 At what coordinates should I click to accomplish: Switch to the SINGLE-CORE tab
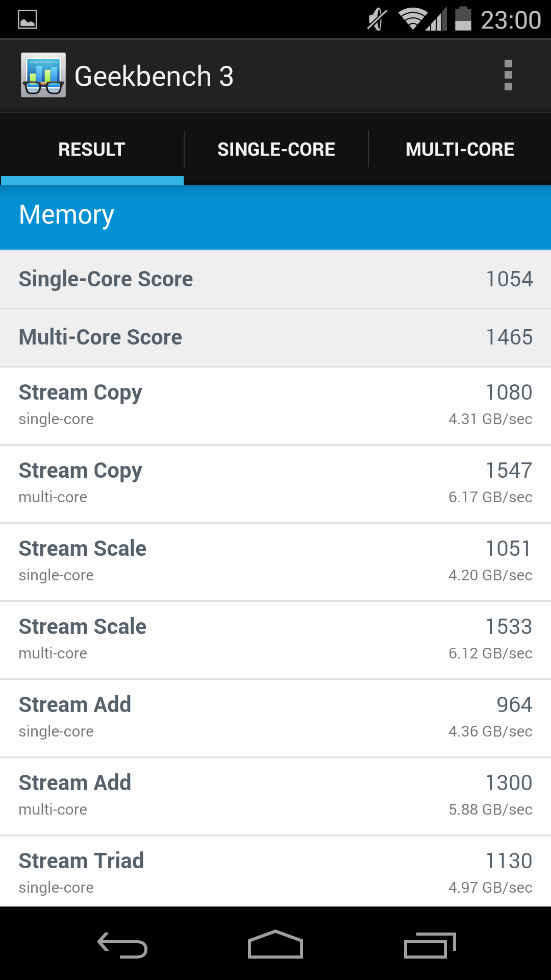(276, 149)
